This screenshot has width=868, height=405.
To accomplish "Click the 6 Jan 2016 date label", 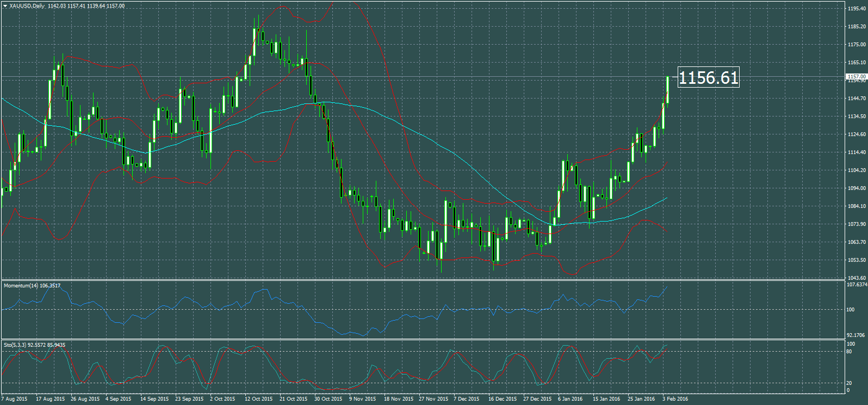I will coord(570,399).
